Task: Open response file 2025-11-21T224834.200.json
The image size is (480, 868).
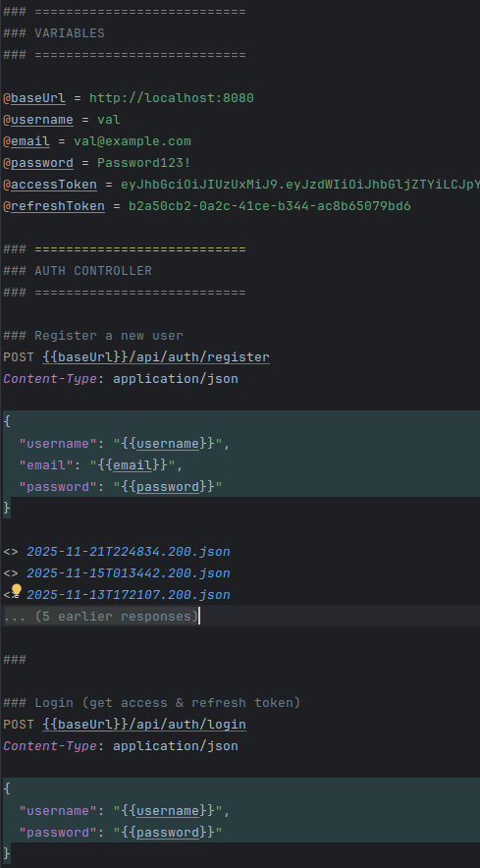Action: pos(128,552)
